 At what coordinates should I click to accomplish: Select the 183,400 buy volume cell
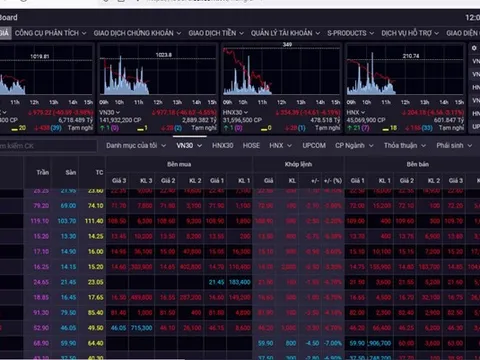[240, 282]
